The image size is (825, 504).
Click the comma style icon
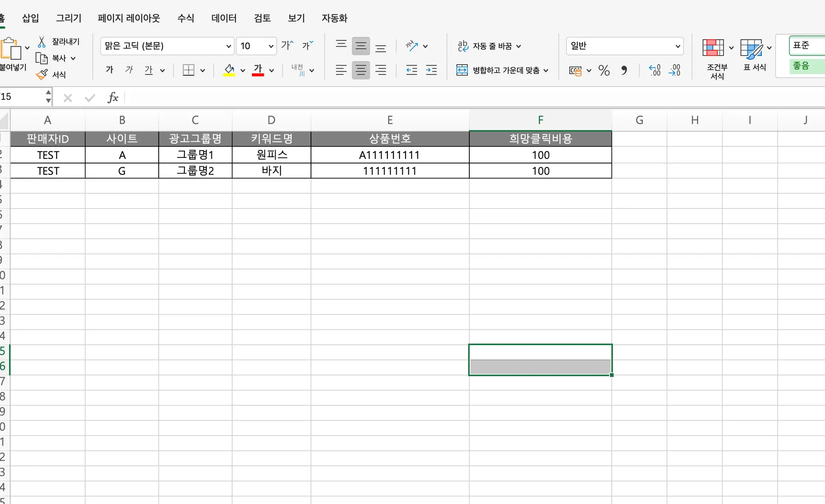tap(624, 70)
